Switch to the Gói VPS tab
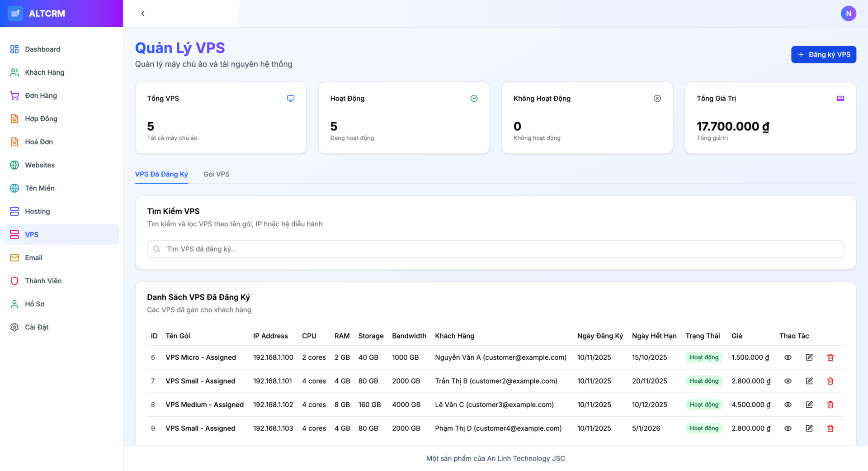 (216, 174)
